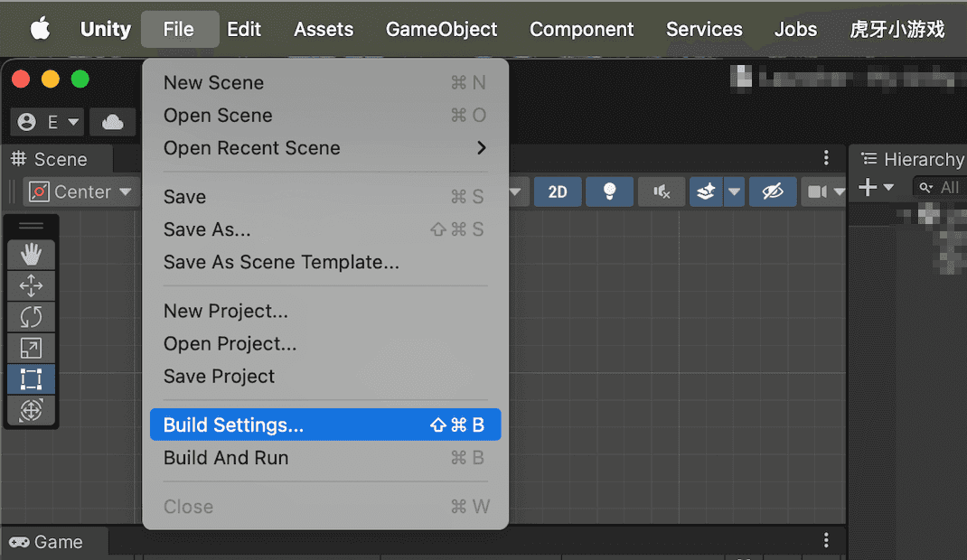Click the cloud services icon

point(113,122)
